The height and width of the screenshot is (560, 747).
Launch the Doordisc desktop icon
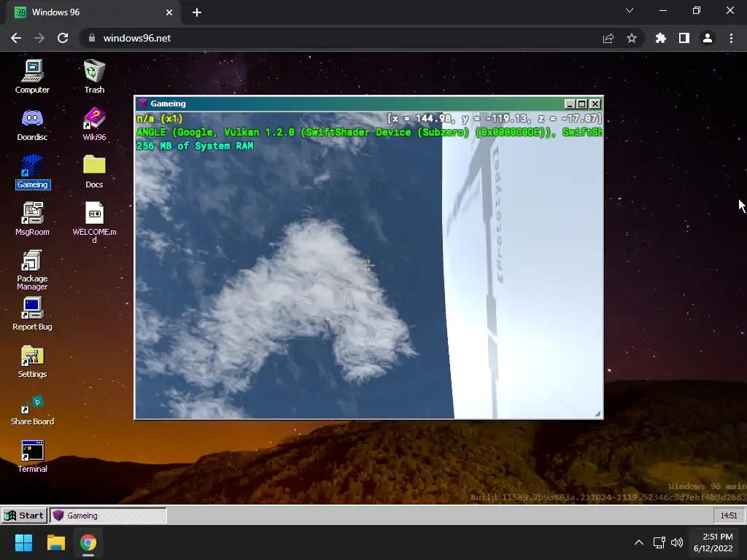coord(32,124)
